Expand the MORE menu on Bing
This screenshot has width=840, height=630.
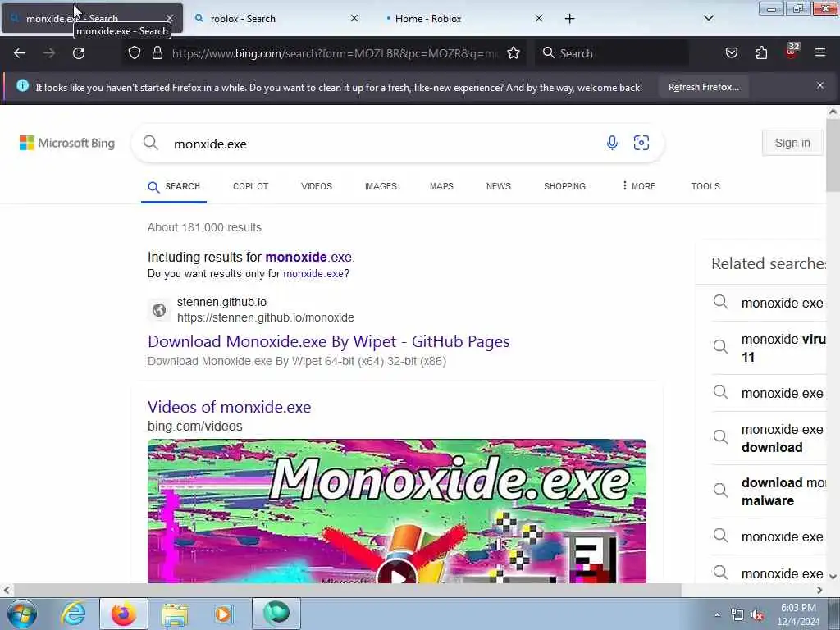coord(638,186)
